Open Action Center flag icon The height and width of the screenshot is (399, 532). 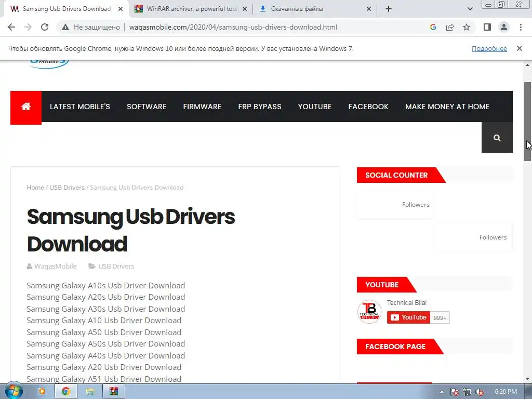tap(454, 392)
